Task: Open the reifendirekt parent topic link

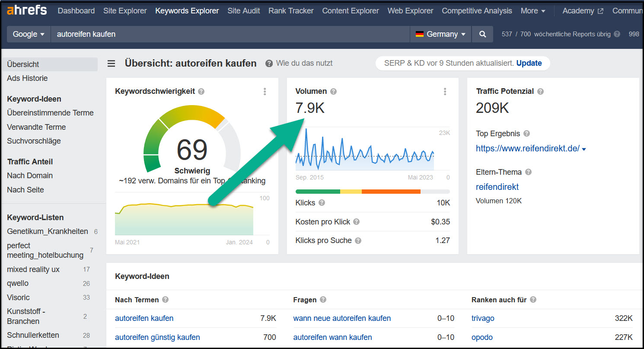Action: pos(497,187)
